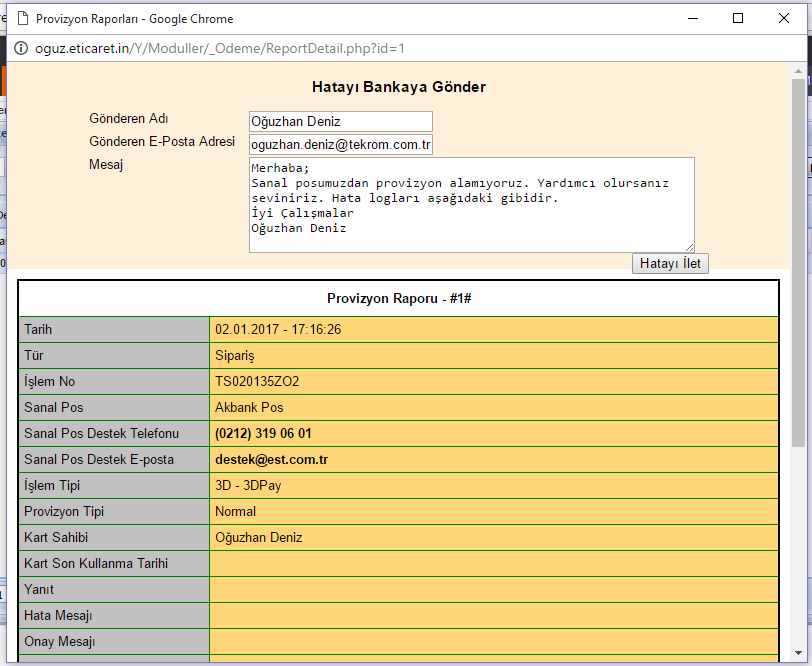Click the Hatayı İlet button
The width and height of the screenshot is (812, 666).
point(670,264)
